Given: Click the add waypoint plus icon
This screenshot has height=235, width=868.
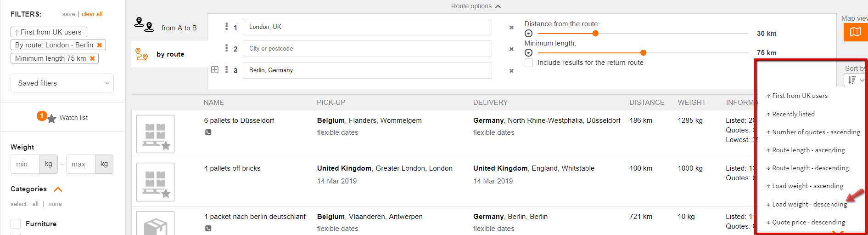Looking at the screenshot, I should point(215,70).
